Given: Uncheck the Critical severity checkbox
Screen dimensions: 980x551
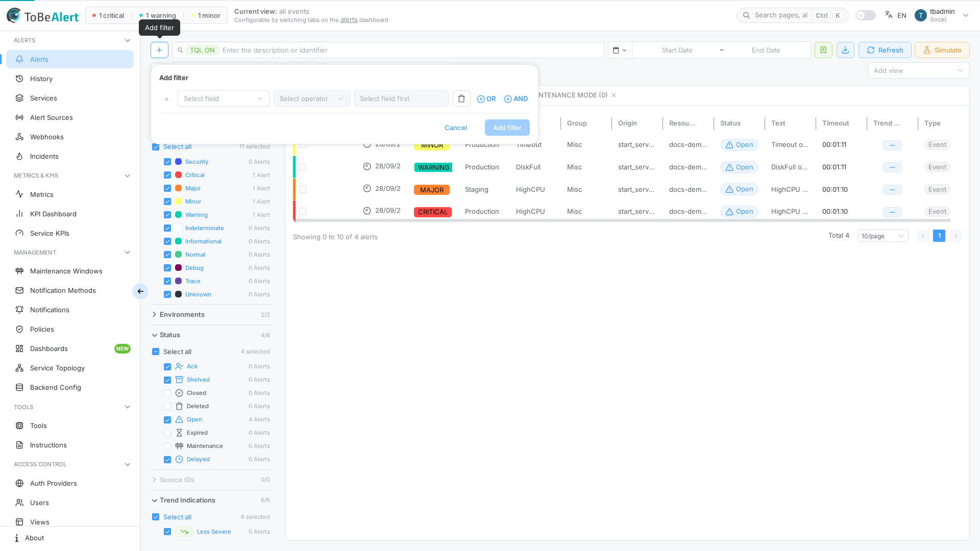Looking at the screenshot, I should click(x=167, y=175).
